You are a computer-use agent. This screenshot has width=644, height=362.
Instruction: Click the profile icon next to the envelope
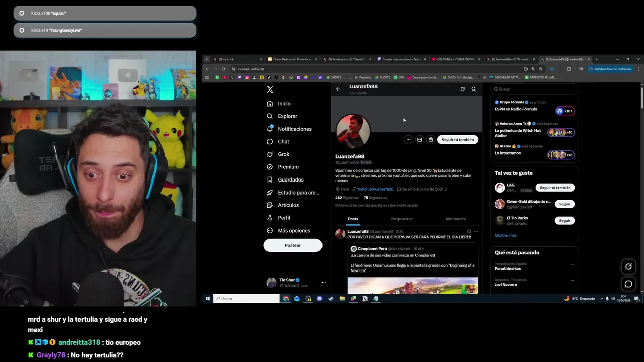430,140
